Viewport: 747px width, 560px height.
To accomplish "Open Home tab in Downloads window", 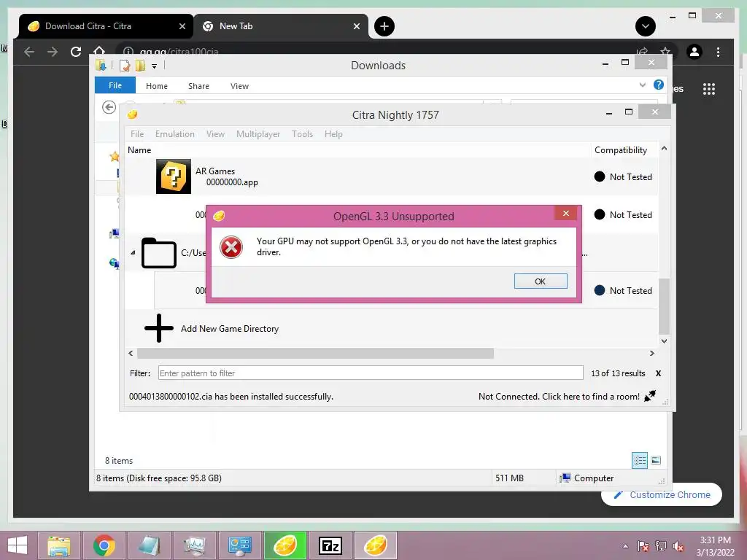I will [x=157, y=86].
